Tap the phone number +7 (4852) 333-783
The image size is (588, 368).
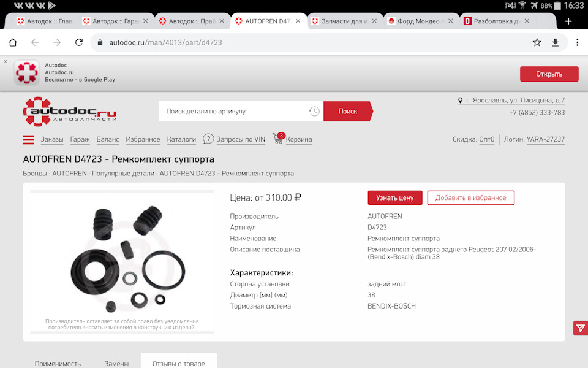[x=537, y=113]
